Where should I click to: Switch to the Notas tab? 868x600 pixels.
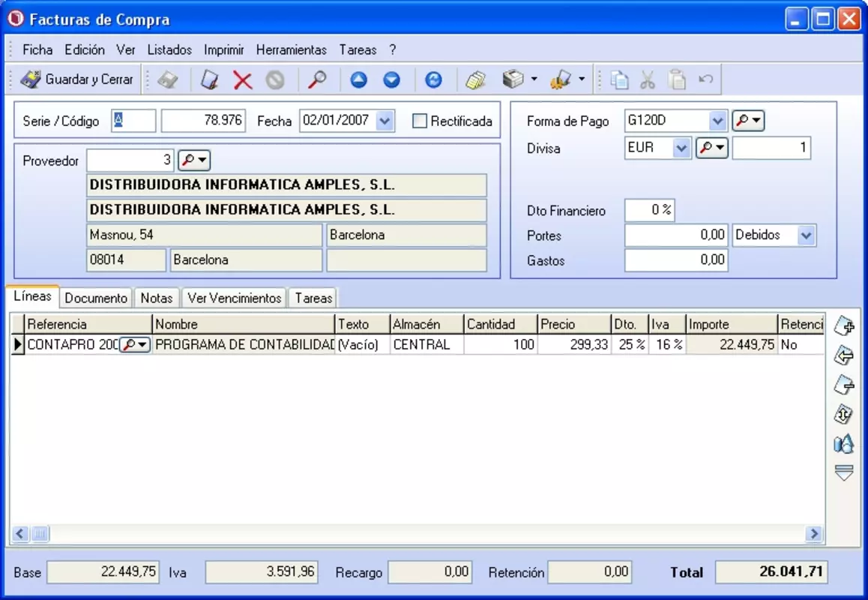[157, 298]
